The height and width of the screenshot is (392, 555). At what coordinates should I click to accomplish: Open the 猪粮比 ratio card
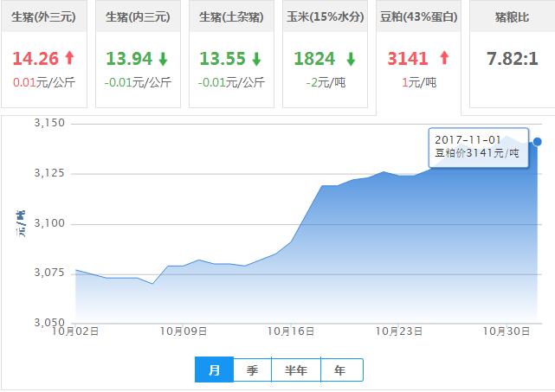(x=513, y=54)
